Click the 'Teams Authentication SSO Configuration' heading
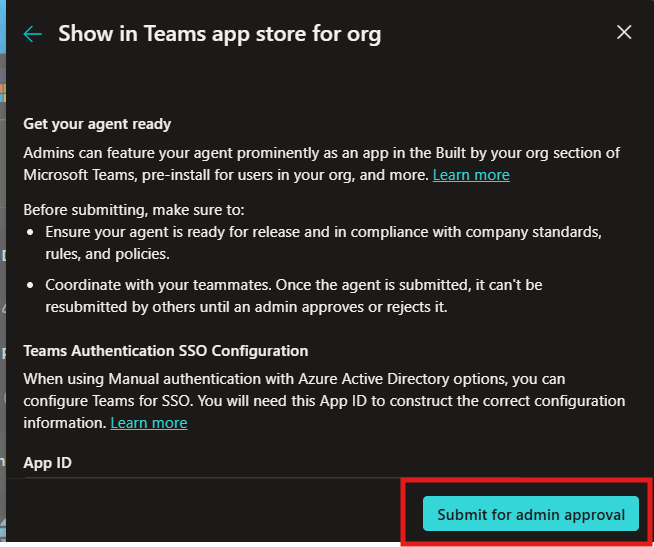654x547 pixels. click(x=165, y=351)
